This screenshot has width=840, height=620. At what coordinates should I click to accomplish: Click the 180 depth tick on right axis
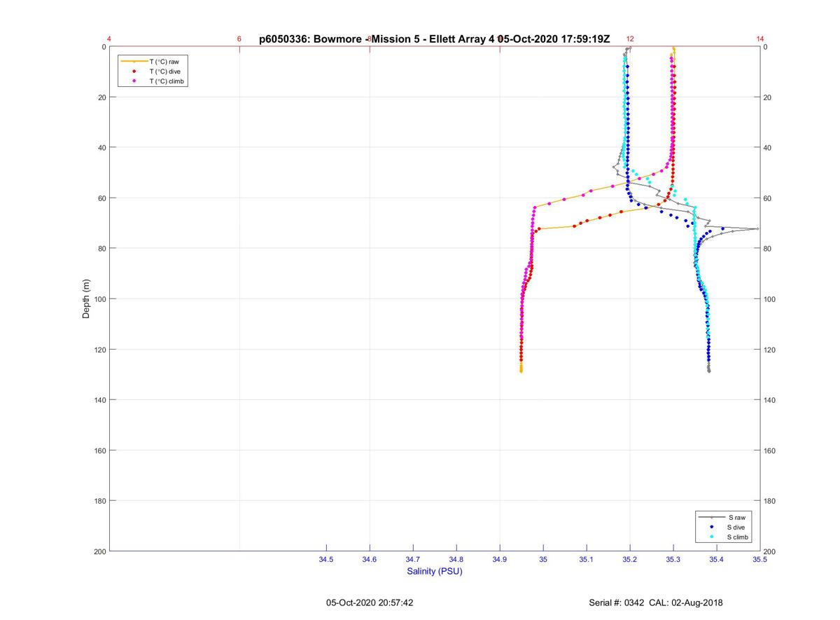tap(770, 501)
